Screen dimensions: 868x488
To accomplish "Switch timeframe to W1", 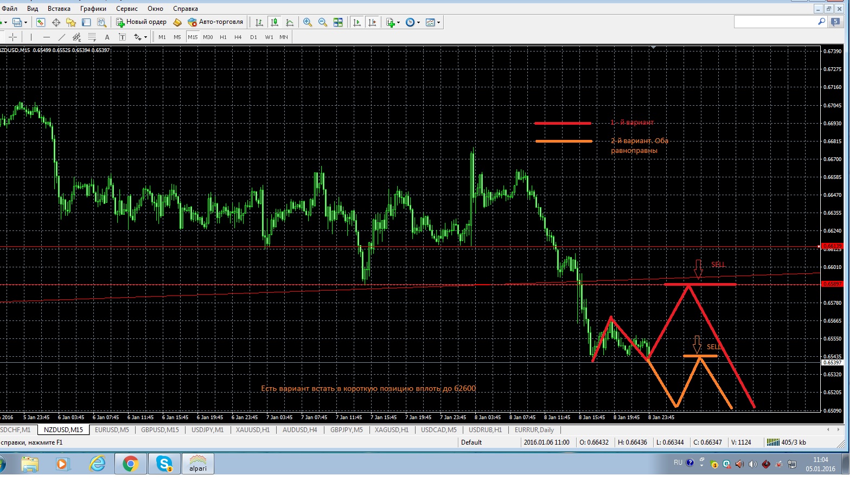I will [269, 37].
